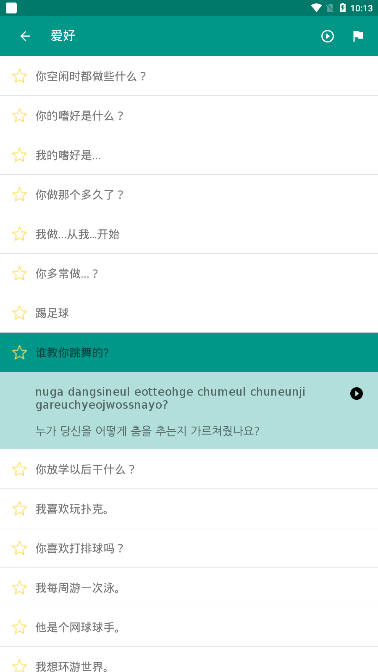Toggle star for 我的嗜好是...

tap(19, 155)
